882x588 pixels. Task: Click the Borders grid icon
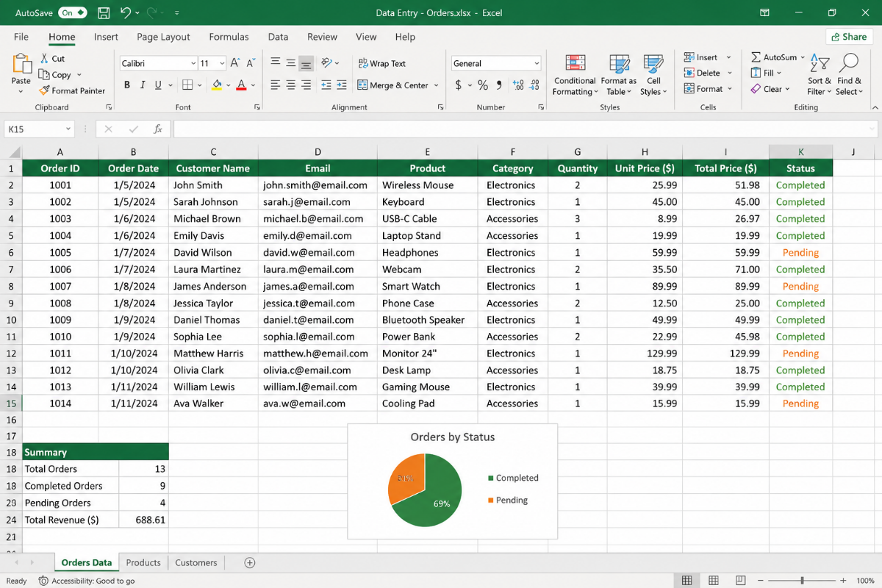pyautogui.click(x=187, y=85)
